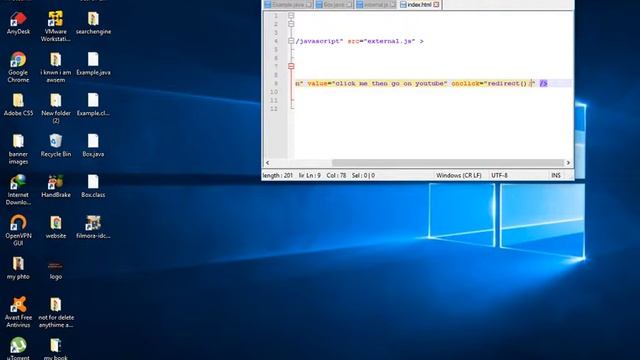This screenshot has width=640, height=360.
Task: Select the filmora-idc... desktop icon
Action: click(x=93, y=227)
